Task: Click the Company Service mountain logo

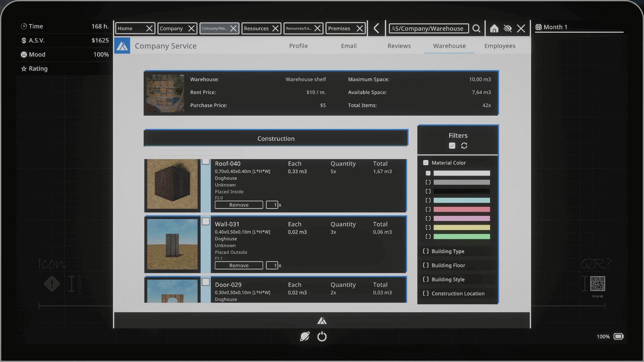Action: pos(122,45)
